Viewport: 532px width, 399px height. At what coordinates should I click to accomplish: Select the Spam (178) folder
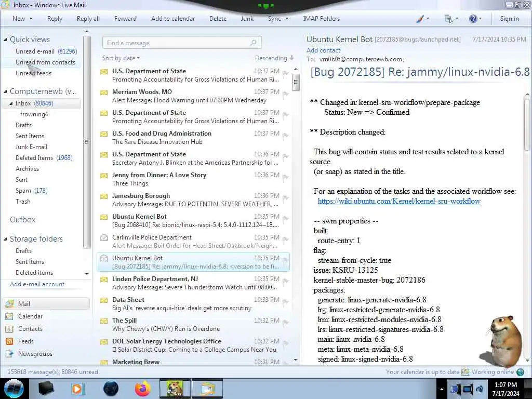point(31,191)
